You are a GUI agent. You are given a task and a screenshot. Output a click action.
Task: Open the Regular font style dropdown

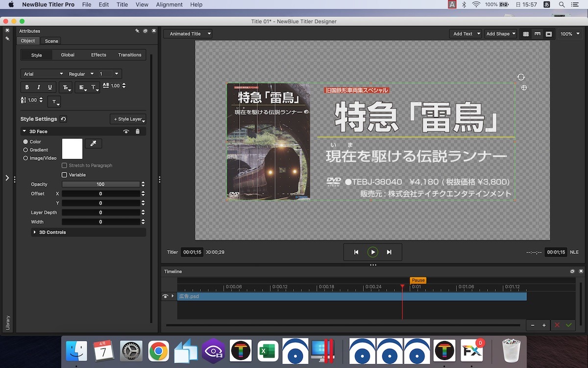coord(81,74)
